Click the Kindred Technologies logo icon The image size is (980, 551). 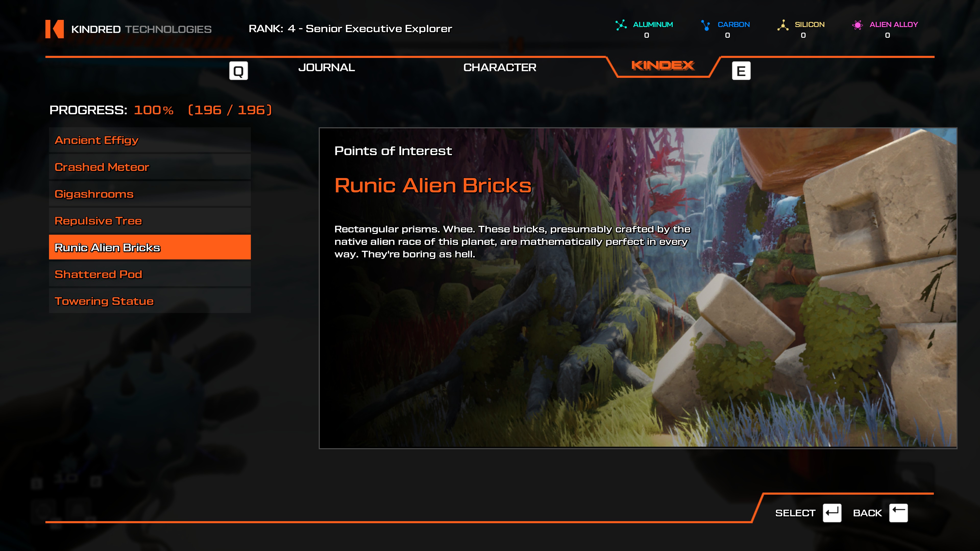point(54,29)
